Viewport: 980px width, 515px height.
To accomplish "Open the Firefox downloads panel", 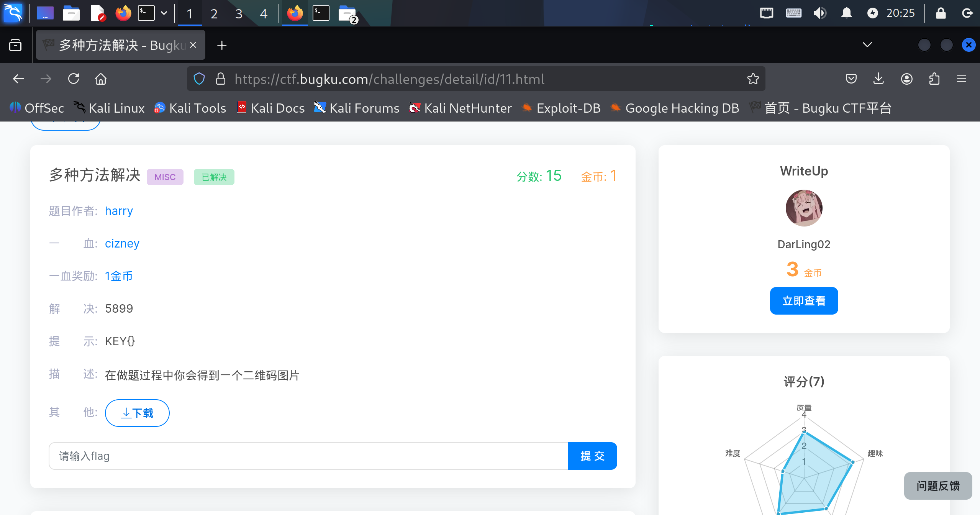I will point(878,79).
